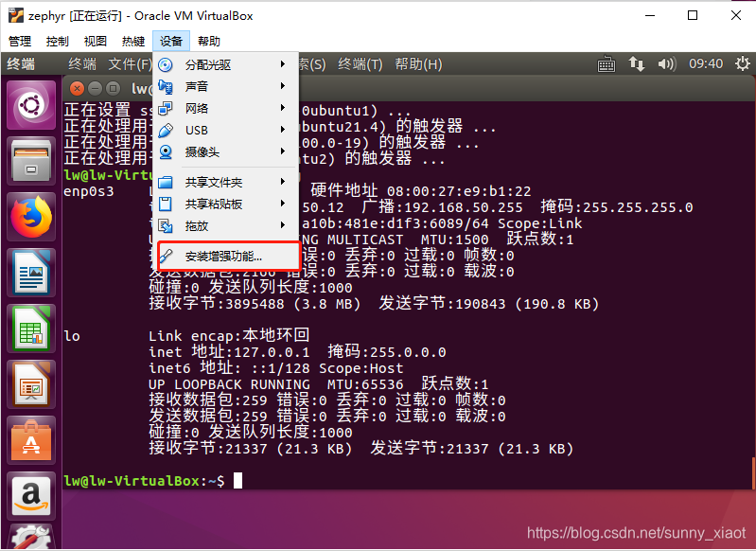756x551 pixels.
Task: Open the keyboard input method indicator
Action: pyautogui.click(x=607, y=63)
